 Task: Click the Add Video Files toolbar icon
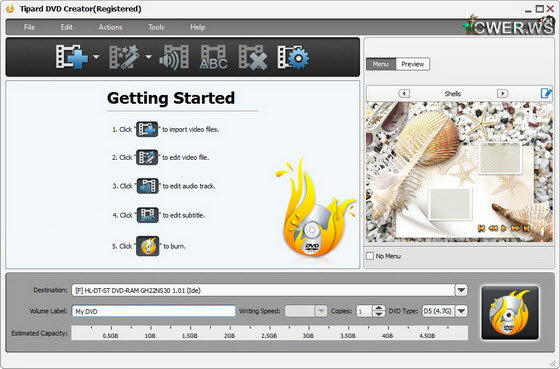(72, 56)
